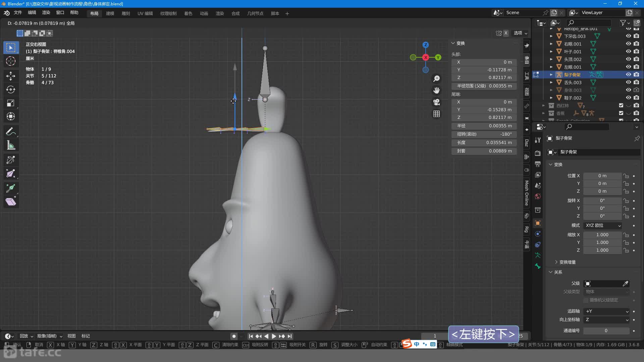644x362 pixels.
Task: Open the Output properties tab icon
Action: tap(538, 164)
